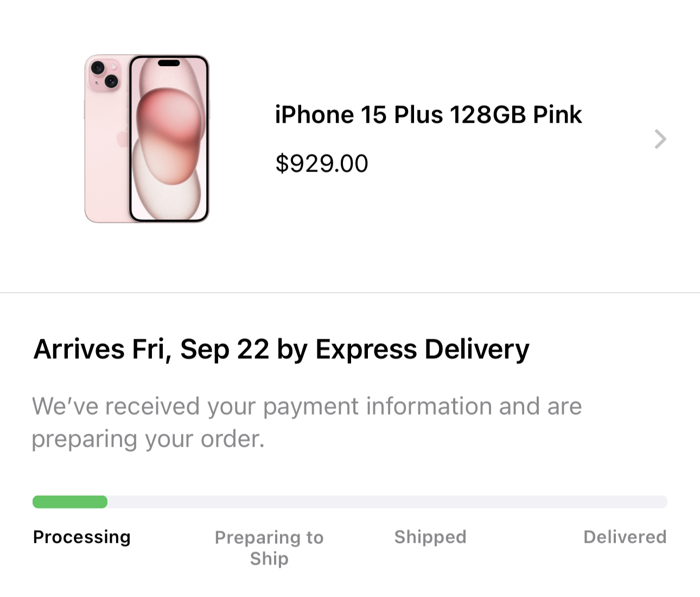700x597 pixels.
Task: Click the Apple logo on the iPhone back
Action: point(122,139)
